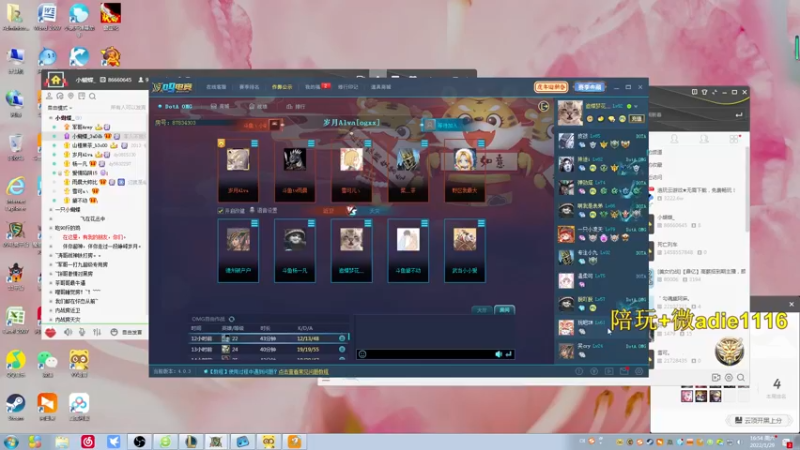Click the 充值 button under your profile
The width and height of the screenshot is (800, 450).
[637, 118]
